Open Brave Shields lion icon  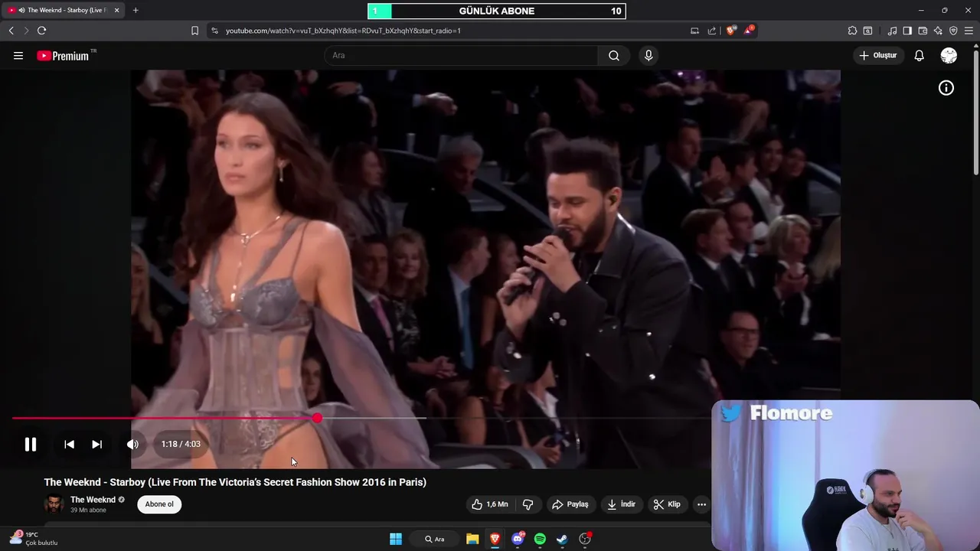coord(731,31)
